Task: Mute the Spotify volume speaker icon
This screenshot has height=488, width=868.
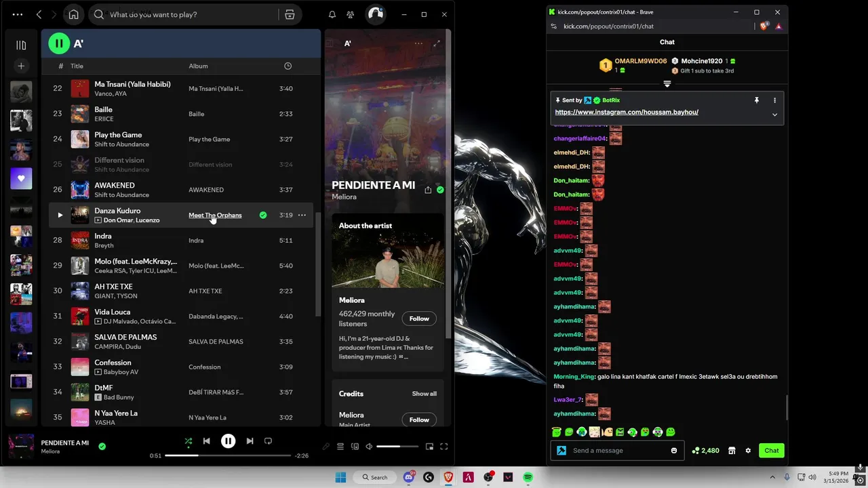Action: (x=369, y=447)
